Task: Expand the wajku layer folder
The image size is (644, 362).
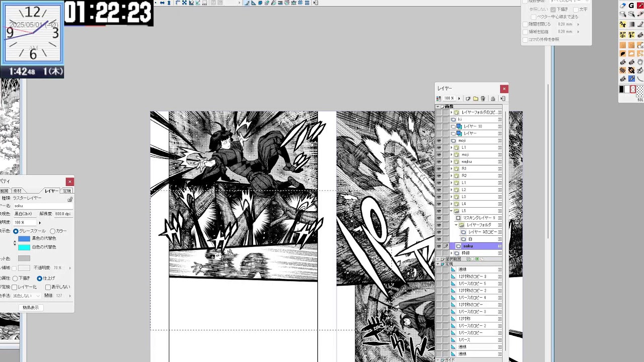Action: pos(451,162)
